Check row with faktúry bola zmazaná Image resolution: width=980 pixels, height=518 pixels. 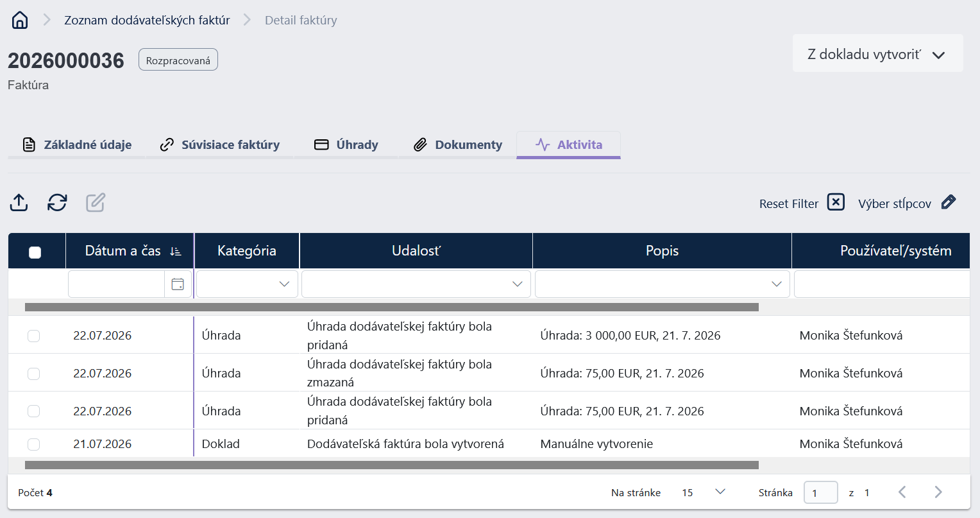click(34, 374)
